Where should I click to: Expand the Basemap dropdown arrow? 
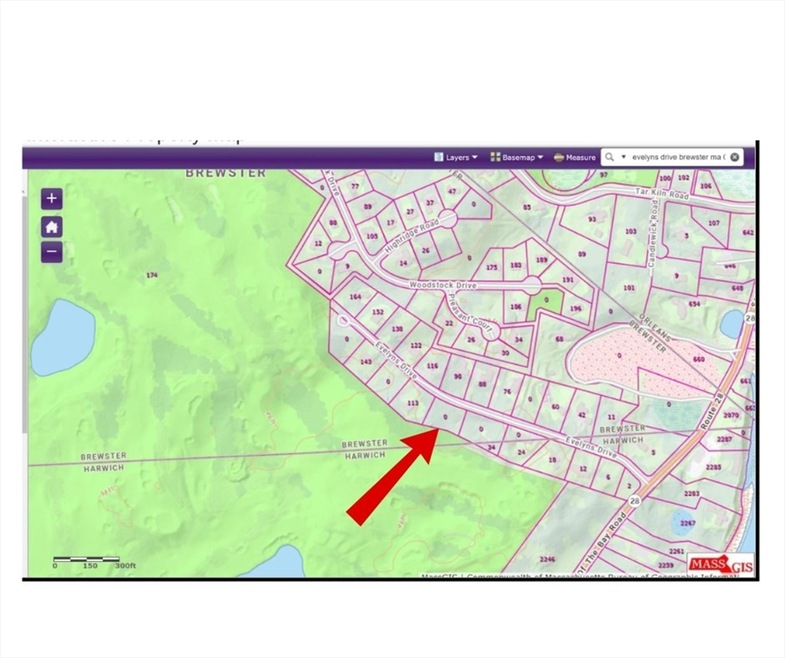pyautogui.click(x=540, y=157)
